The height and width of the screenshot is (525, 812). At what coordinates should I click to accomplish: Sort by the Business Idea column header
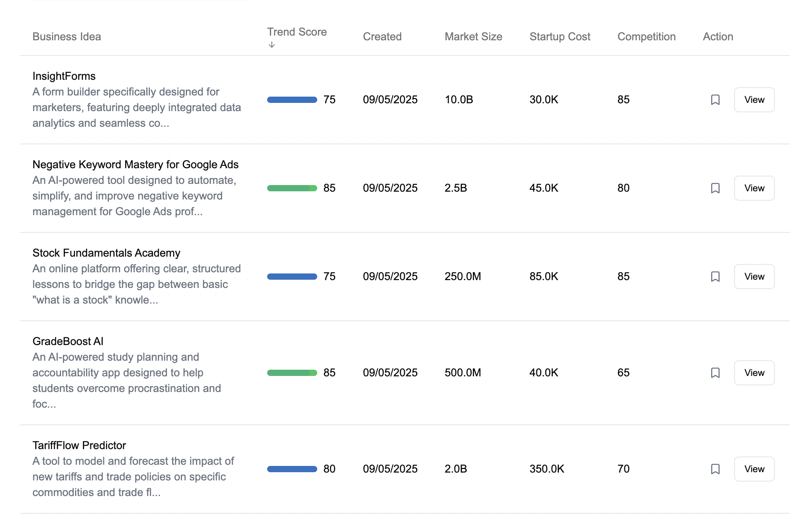67,37
